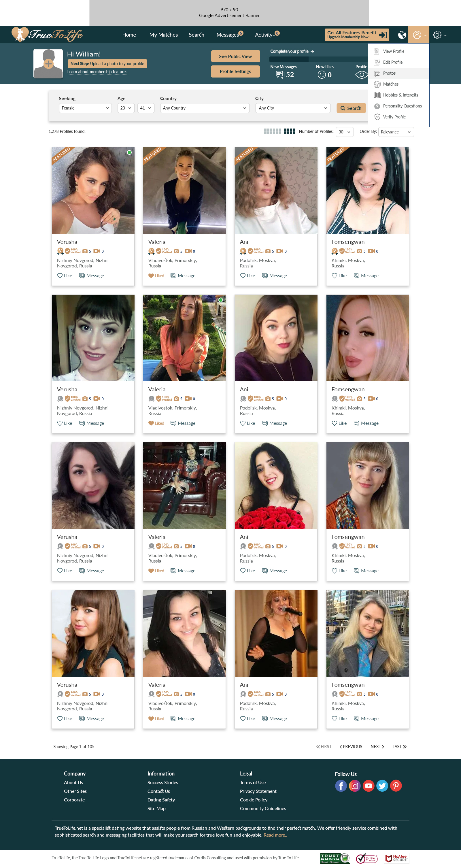Expand the Seeking Female dropdown
Screen dimensions: 461x868
click(x=85, y=108)
